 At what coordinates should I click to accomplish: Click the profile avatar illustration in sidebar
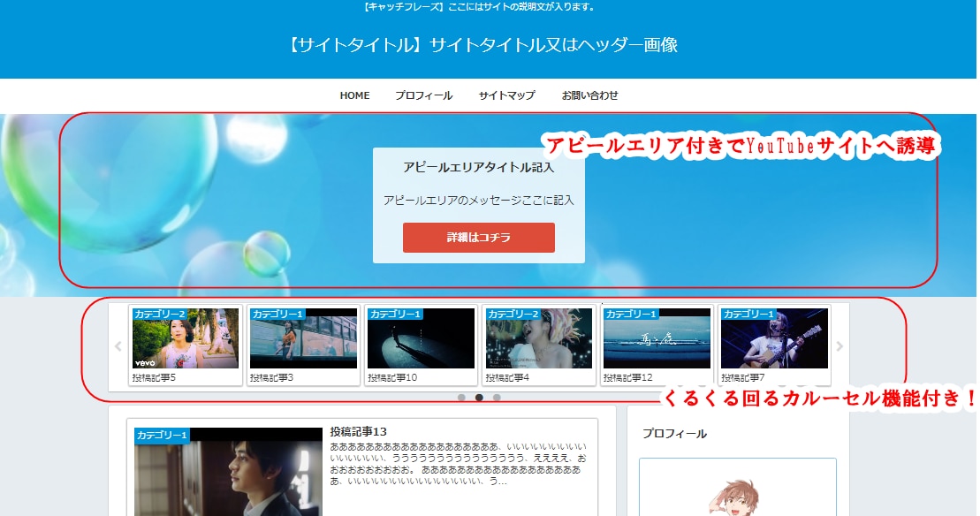735,497
